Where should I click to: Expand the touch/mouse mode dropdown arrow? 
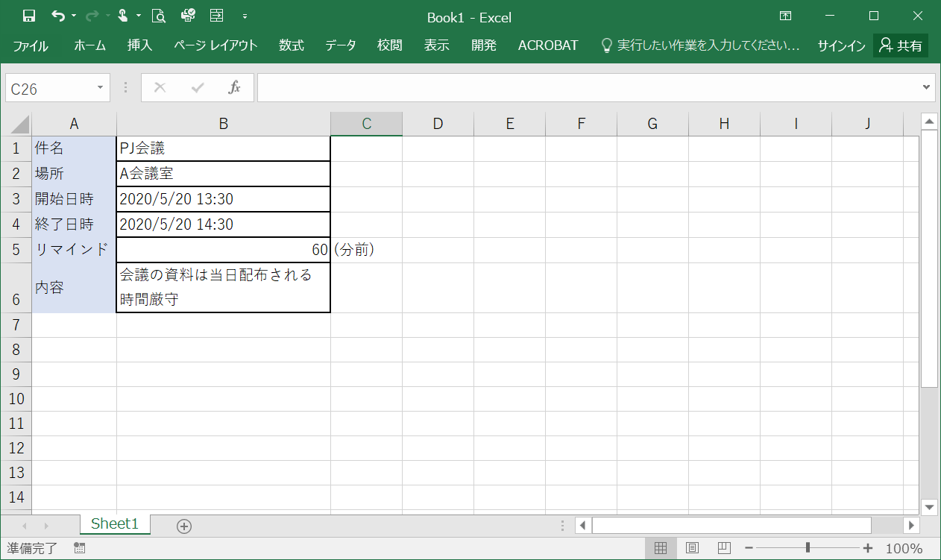tap(139, 16)
